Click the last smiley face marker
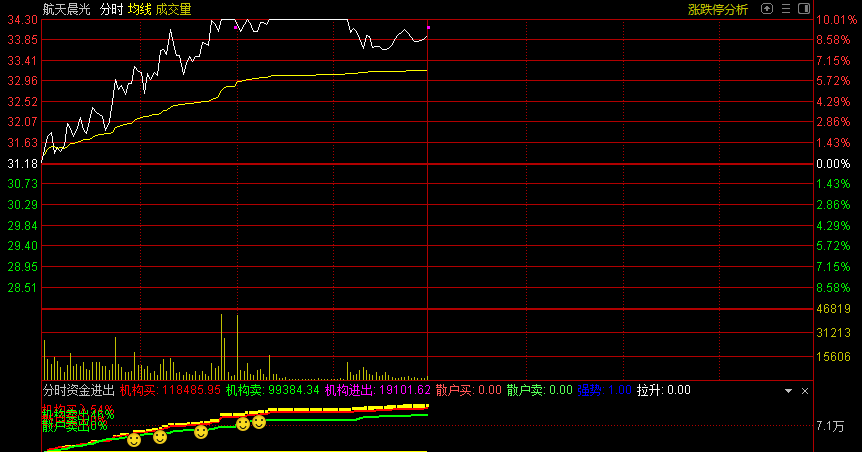862x452 pixels. tap(259, 422)
